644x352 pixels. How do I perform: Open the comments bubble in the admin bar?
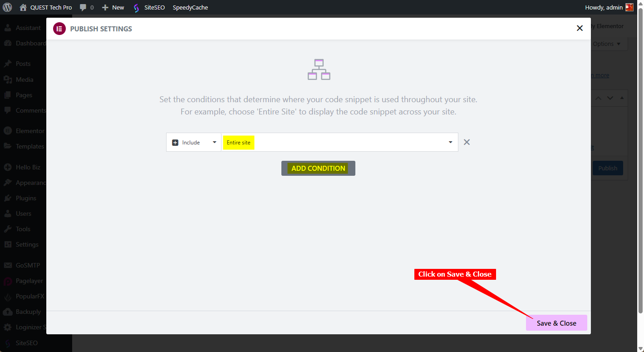tap(87, 7)
